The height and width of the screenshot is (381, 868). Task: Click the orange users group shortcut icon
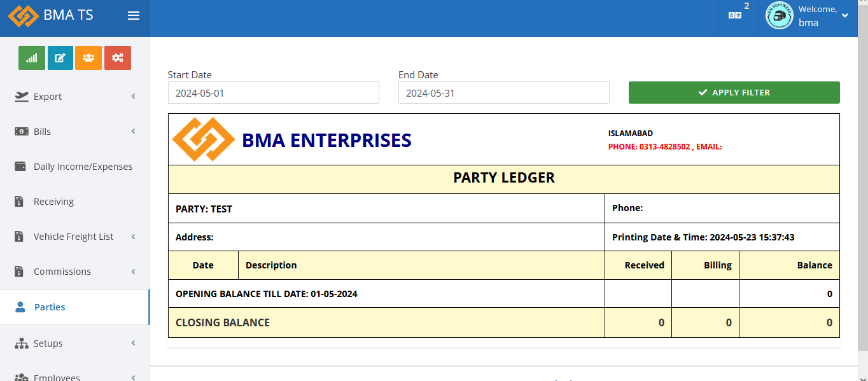click(88, 58)
